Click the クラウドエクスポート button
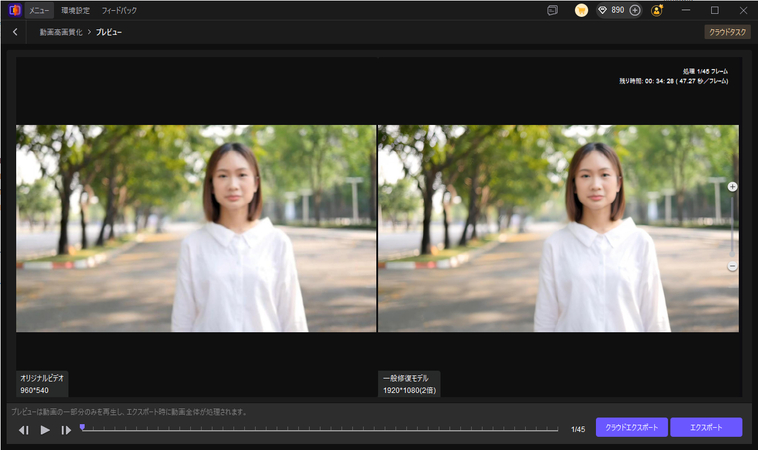758x450 pixels. 631,427
